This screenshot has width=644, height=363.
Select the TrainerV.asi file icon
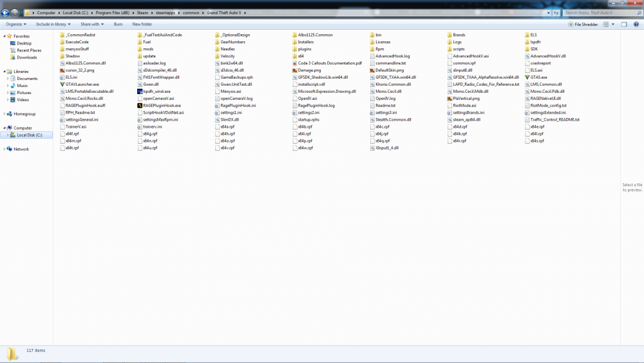[x=62, y=126]
